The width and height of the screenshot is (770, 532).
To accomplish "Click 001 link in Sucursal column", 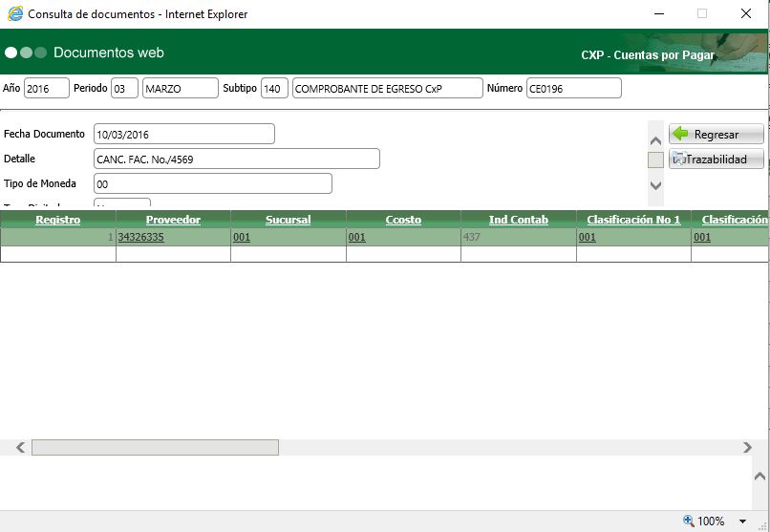I will pyautogui.click(x=242, y=237).
